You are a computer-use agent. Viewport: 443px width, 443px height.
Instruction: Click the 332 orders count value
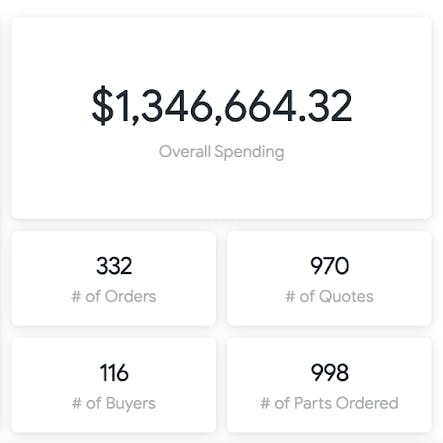pyautogui.click(x=114, y=266)
